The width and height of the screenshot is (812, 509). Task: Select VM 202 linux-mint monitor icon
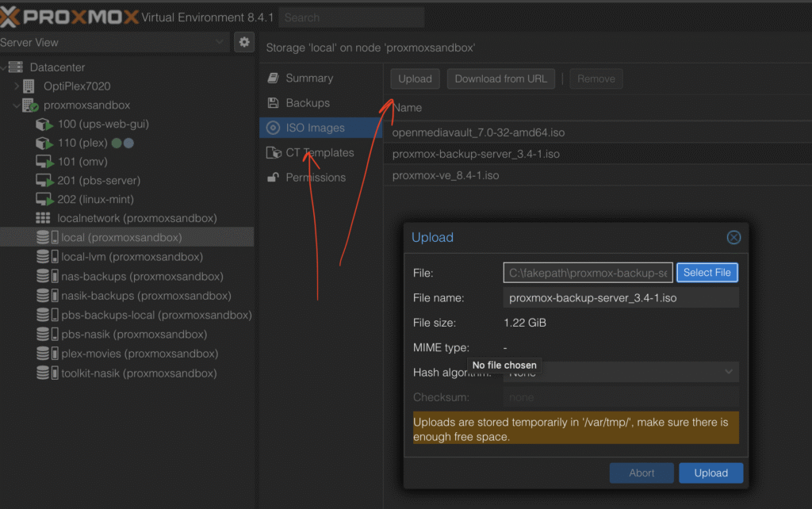pos(44,199)
